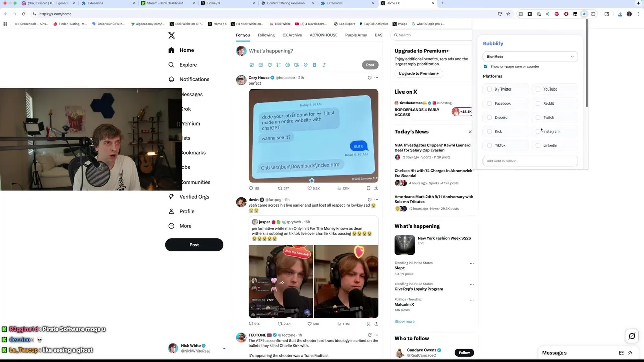Open Grok floating button at bottom right
This screenshot has width=644, height=362.
[632, 336]
